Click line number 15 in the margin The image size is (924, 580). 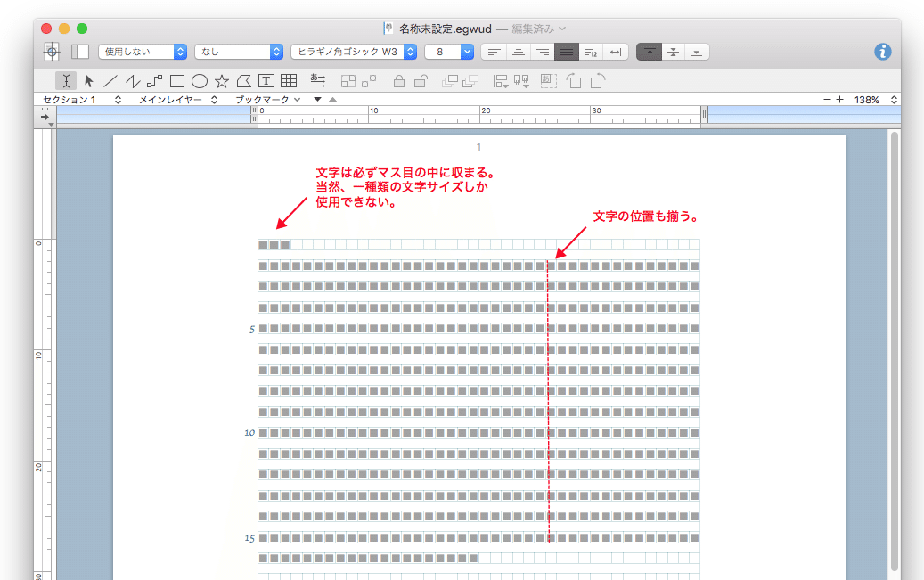(249, 538)
